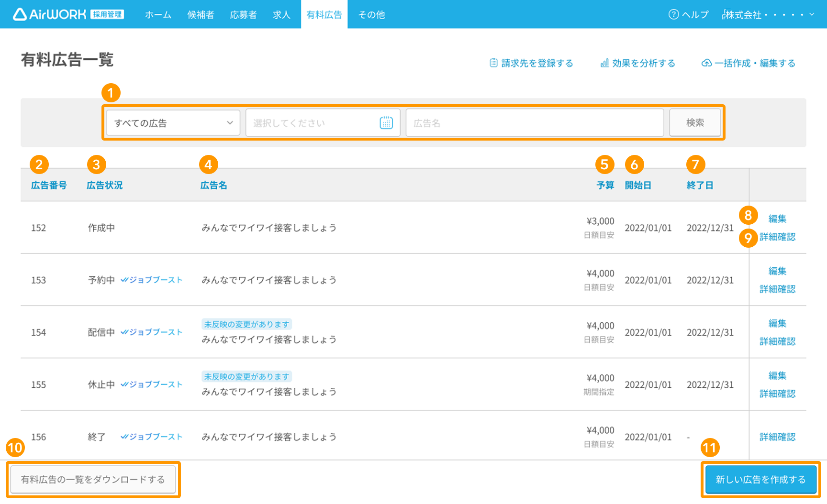Click the 検索 button

[695, 123]
